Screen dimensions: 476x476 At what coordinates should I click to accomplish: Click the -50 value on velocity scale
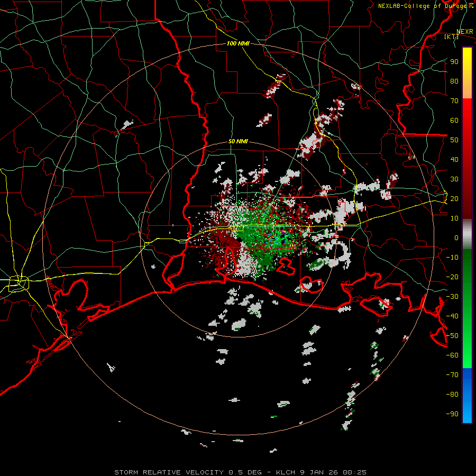(x=452, y=336)
